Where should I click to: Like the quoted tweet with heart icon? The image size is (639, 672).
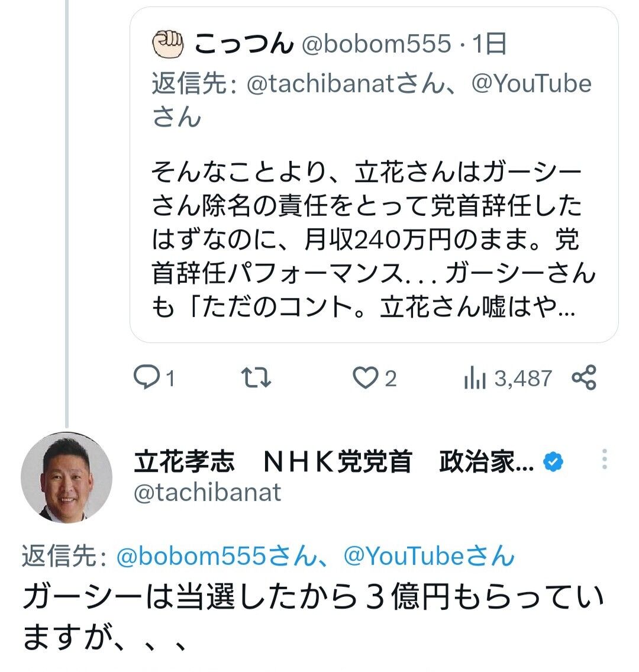coord(365,377)
